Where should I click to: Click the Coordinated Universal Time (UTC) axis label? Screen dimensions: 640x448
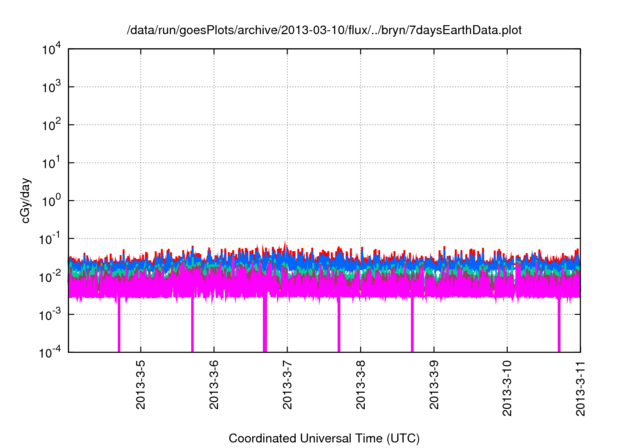[x=324, y=438]
